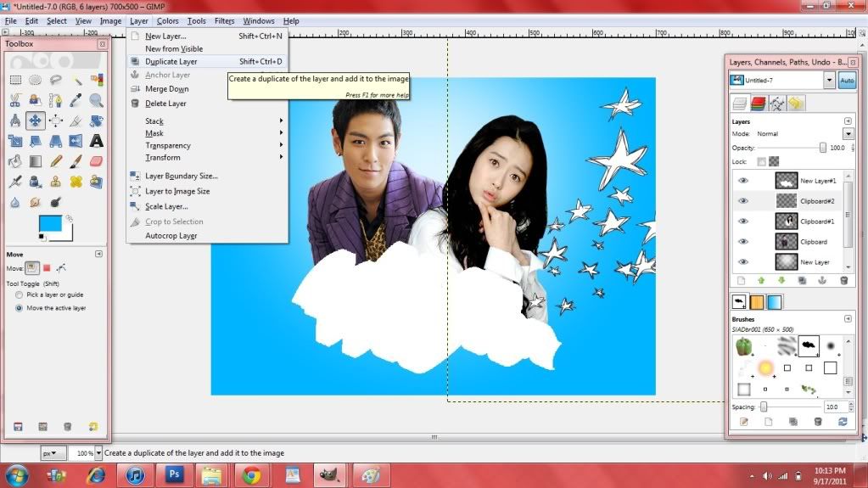Select the Blur/Sharpen droplet tool
Image resolution: width=868 pixels, height=488 pixels.
(15, 202)
